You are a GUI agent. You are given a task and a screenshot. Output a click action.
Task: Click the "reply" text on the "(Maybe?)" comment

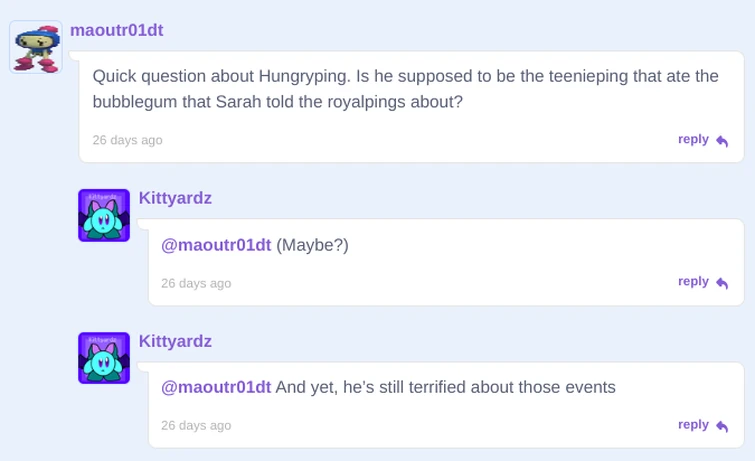(x=693, y=282)
